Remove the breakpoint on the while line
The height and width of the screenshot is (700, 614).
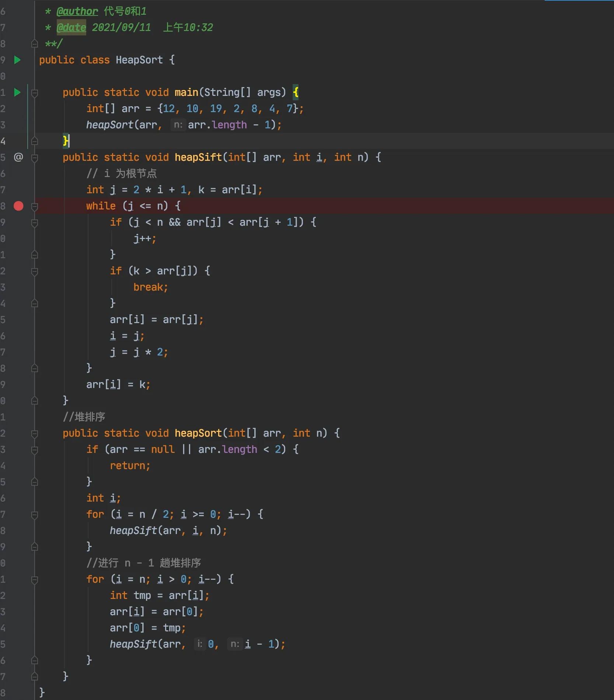(x=18, y=206)
